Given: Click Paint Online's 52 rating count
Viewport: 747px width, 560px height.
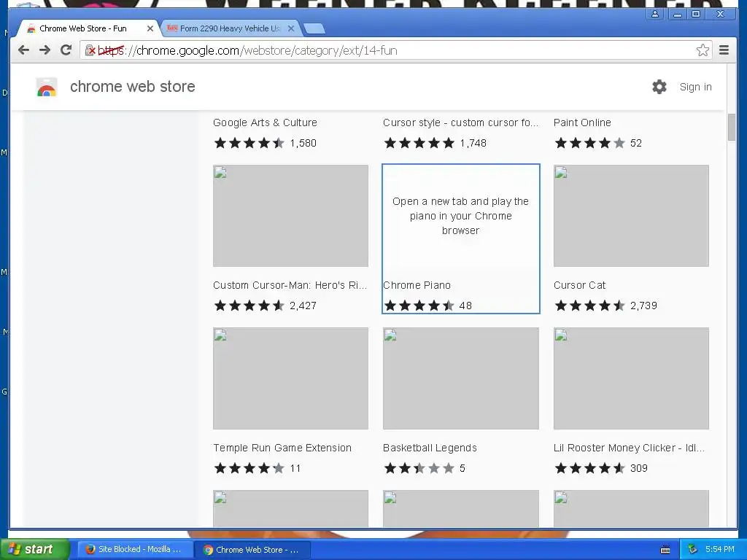Looking at the screenshot, I should (636, 143).
